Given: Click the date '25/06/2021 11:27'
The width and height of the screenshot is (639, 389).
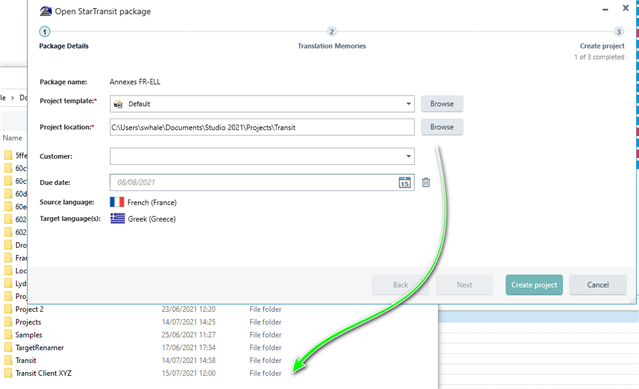Looking at the screenshot, I should coord(188,335).
